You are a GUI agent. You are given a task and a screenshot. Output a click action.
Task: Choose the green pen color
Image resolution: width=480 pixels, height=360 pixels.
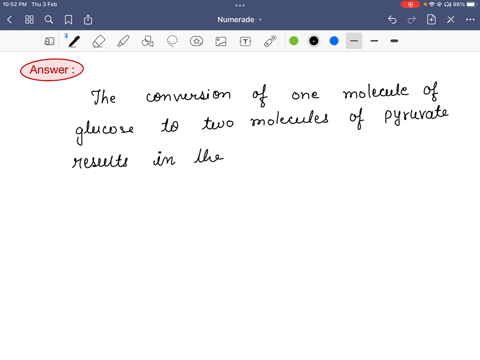294,41
